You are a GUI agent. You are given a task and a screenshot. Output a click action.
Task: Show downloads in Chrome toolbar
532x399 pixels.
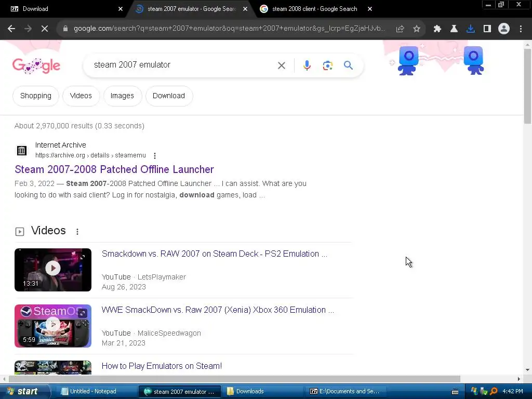[471, 29]
